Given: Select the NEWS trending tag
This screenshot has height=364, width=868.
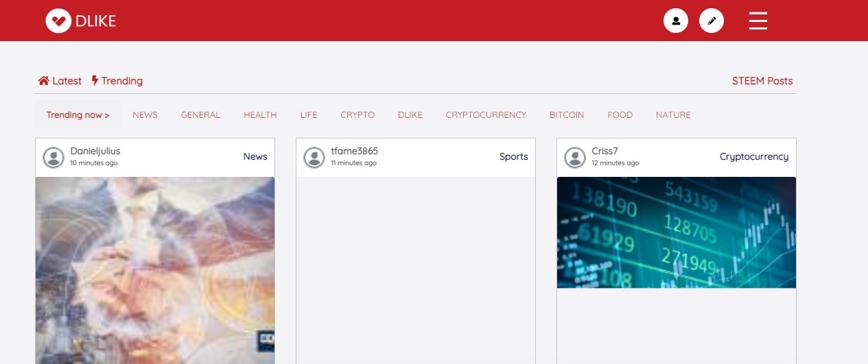Looking at the screenshot, I should pyautogui.click(x=145, y=115).
